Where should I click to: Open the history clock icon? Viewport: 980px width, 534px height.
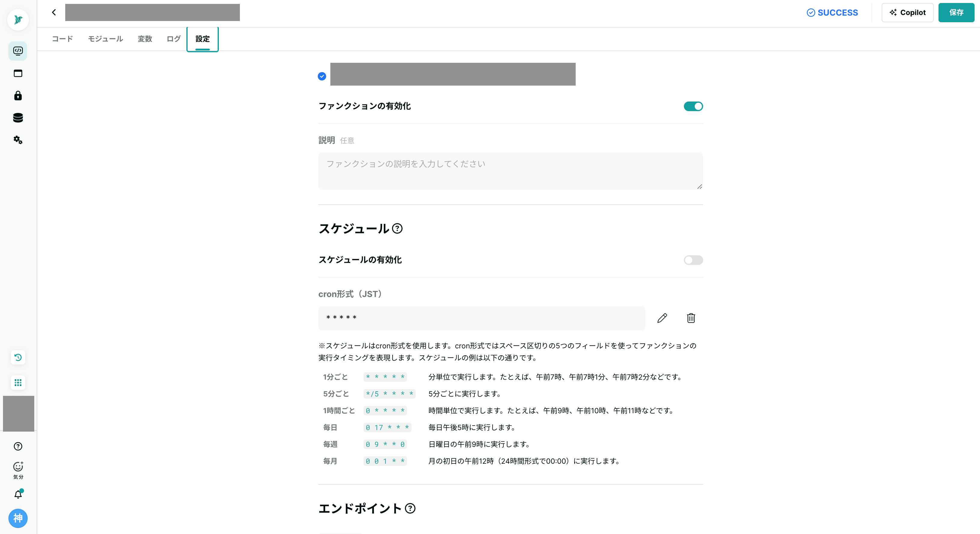click(x=18, y=357)
